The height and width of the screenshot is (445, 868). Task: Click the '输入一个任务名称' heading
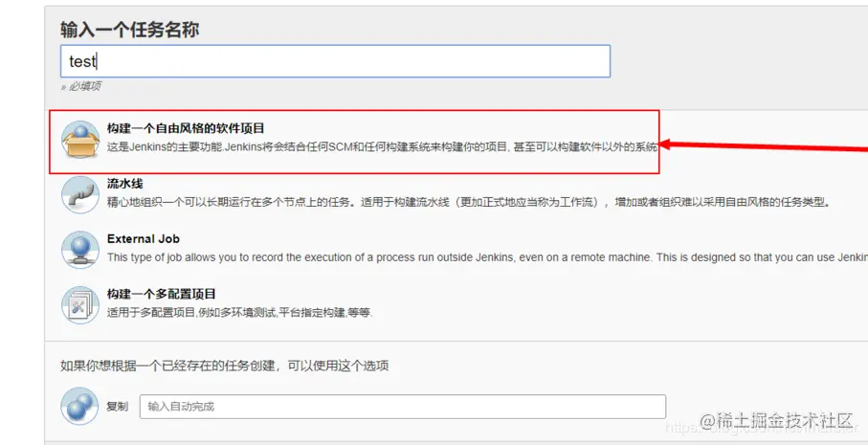[x=129, y=30]
